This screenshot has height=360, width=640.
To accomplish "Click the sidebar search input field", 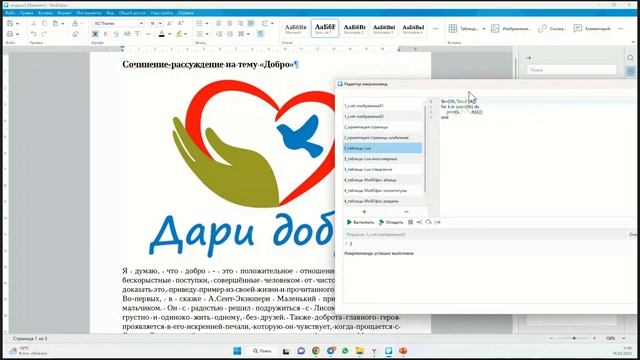I will coord(571,70).
